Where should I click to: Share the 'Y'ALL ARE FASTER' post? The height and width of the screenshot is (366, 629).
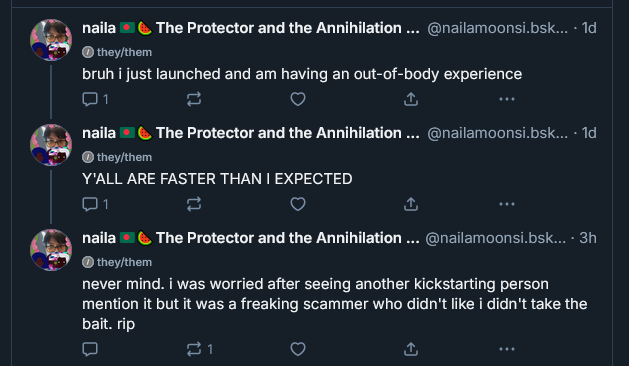(411, 204)
